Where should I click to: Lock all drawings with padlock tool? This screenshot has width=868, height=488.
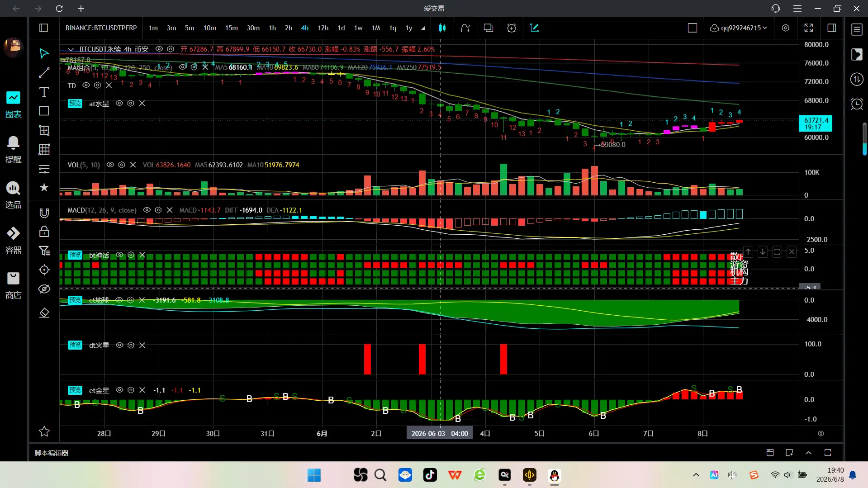click(44, 232)
